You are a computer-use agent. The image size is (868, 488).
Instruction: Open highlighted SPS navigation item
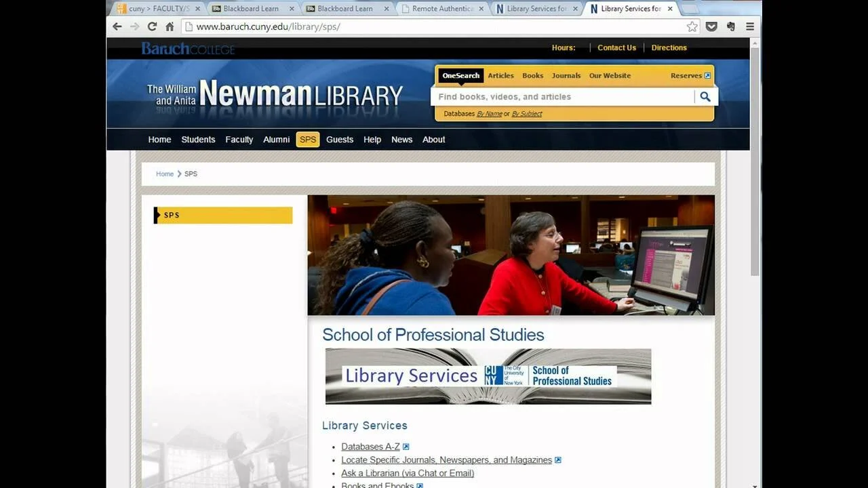click(308, 140)
